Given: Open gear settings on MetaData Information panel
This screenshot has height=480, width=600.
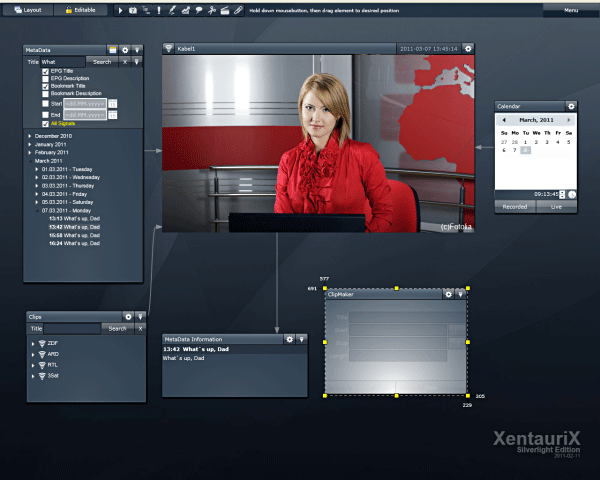Looking at the screenshot, I should click(x=289, y=339).
